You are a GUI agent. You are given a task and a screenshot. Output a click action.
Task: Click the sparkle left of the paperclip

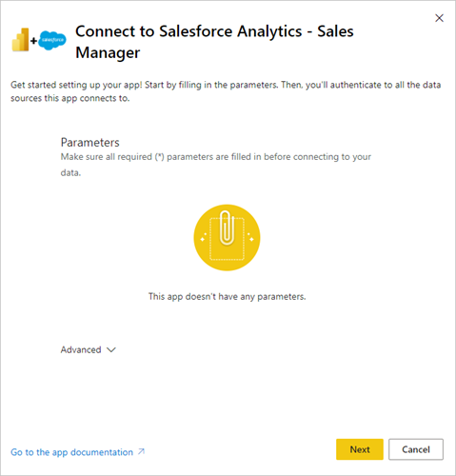click(203, 237)
